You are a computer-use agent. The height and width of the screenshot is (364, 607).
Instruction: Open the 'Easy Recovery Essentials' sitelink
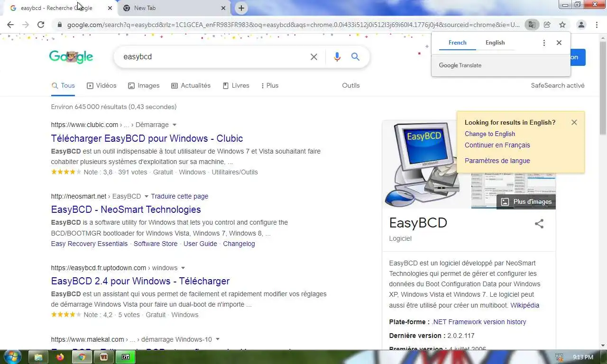(90, 244)
